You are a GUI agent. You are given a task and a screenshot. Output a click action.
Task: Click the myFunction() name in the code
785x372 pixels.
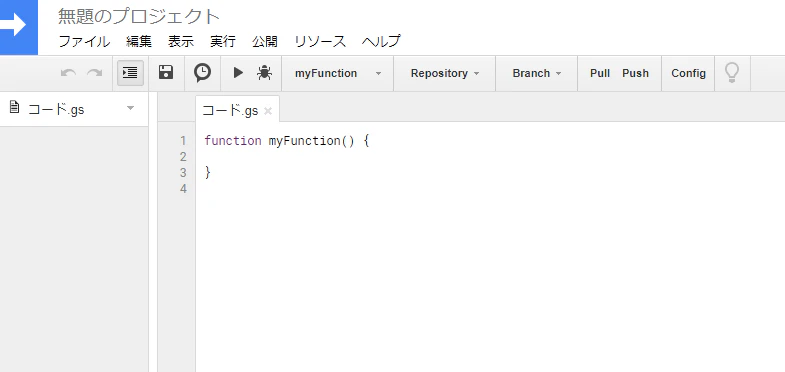311,141
